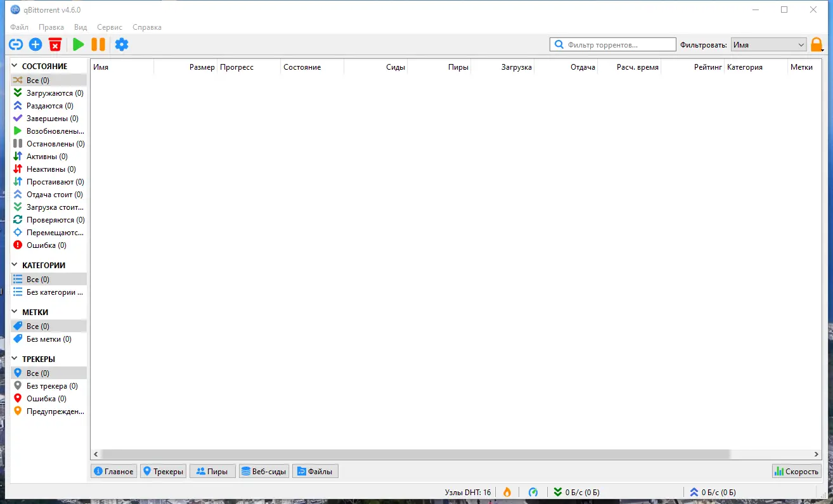833x504 pixels.
Task: Open the Фильтровать dropdown showing Имя
Action: click(x=768, y=44)
